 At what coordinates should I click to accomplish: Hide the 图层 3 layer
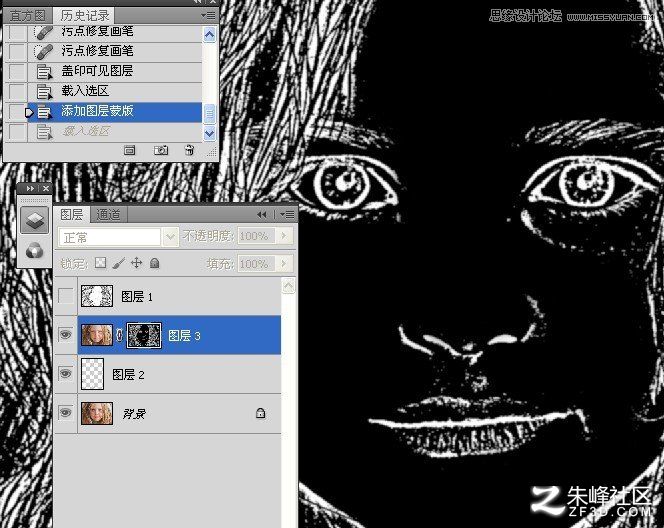coord(66,335)
